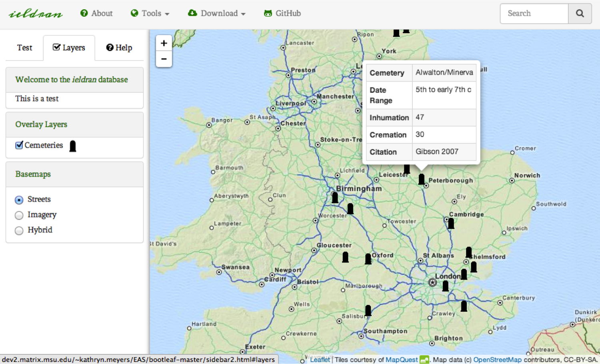The image size is (600, 364).
Task: Choose the Hybrid basemap
Action: tap(19, 231)
